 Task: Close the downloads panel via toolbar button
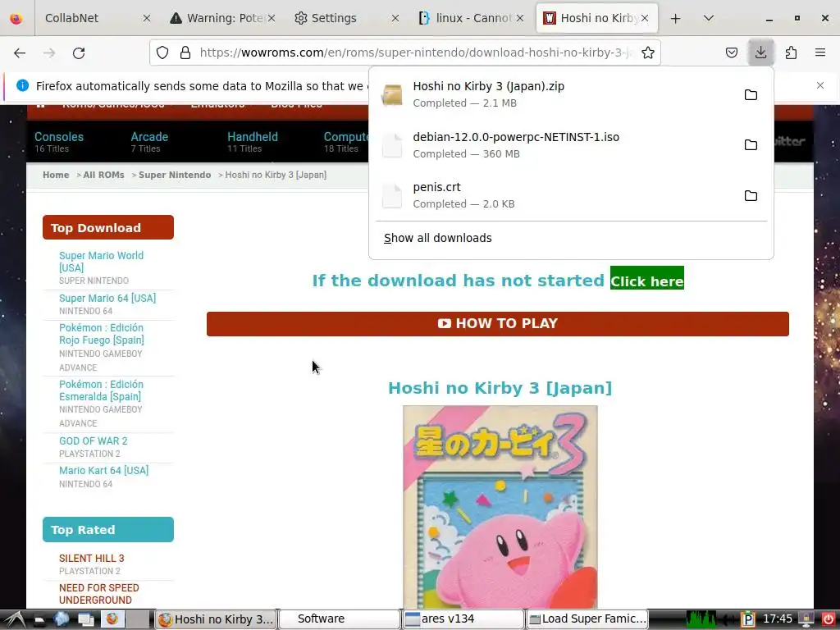760,52
